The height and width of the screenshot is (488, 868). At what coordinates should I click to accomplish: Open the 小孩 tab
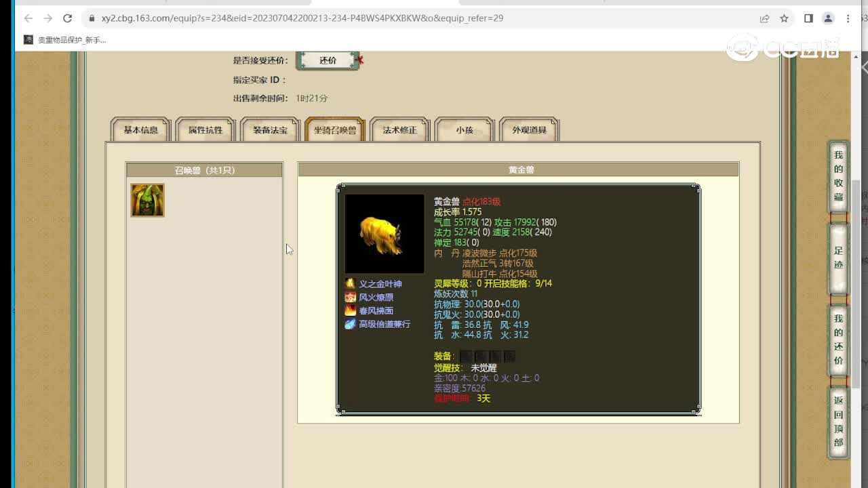click(x=465, y=129)
